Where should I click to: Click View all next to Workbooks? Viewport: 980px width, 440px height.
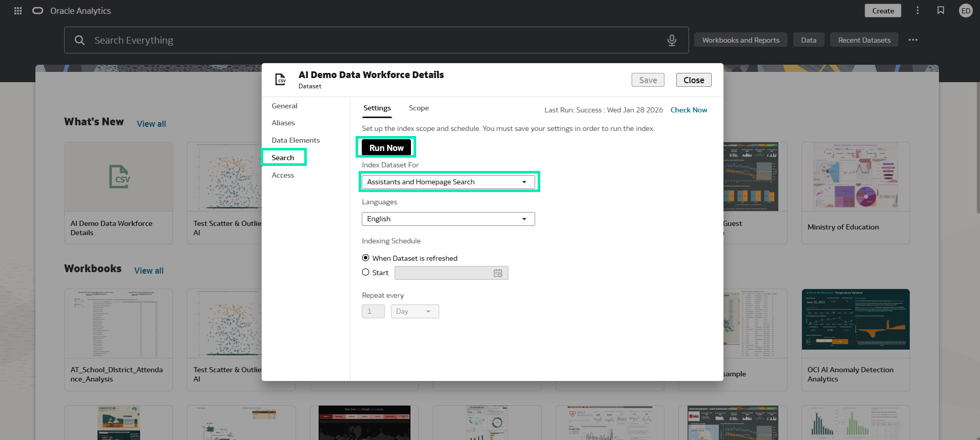(x=149, y=271)
